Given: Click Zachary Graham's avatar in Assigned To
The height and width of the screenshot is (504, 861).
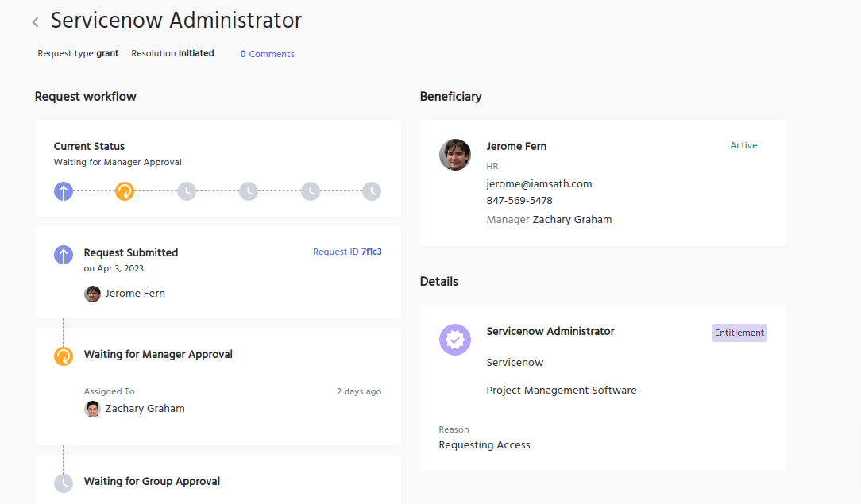Looking at the screenshot, I should point(93,409).
